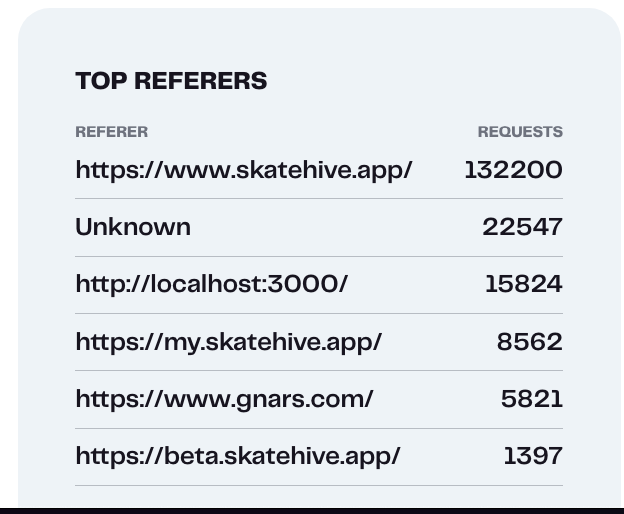Click blank gap between localhost referer and 15824
Image resolution: width=624 pixels, height=514 pixels.
point(415,284)
